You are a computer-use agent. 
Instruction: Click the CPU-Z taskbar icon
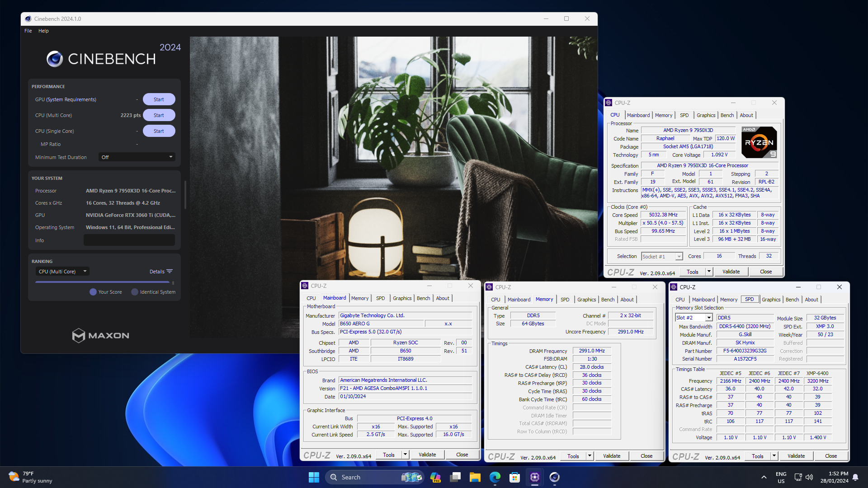[x=535, y=477]
